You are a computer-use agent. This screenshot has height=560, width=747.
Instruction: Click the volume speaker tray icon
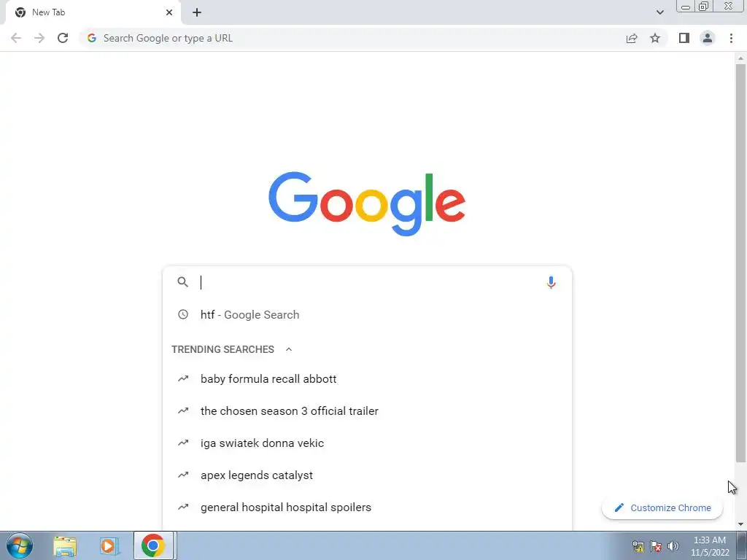[x=673, y=545]
